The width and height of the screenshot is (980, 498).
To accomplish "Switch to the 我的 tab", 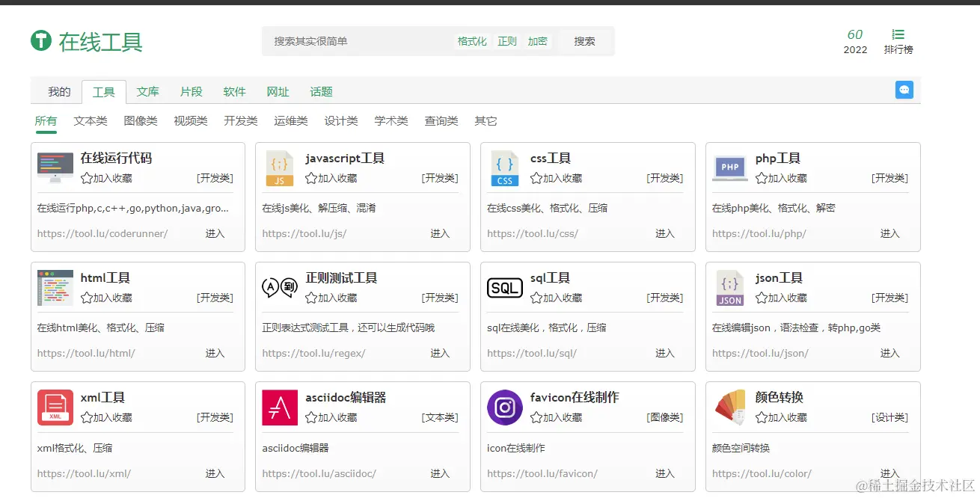I will click(59, 92).
